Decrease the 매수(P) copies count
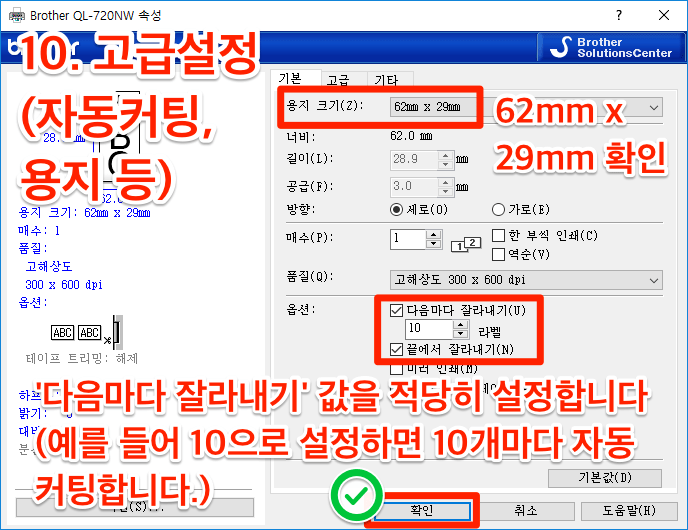 [434, 244]
